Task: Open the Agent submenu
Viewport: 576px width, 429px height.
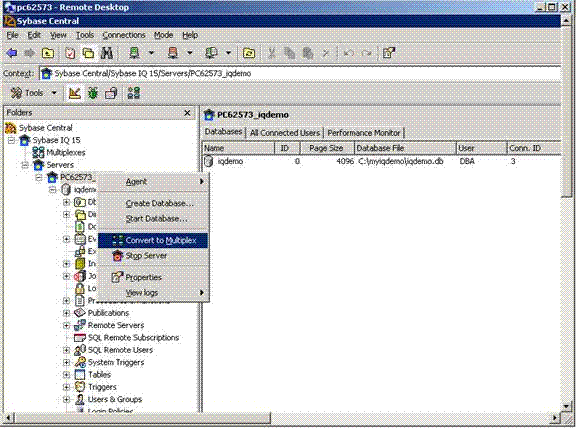Action: (x=153, y=181)
